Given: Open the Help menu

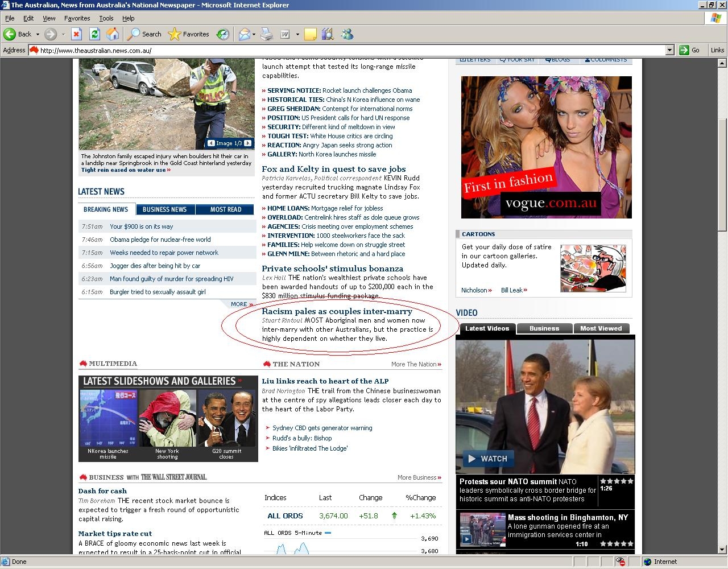Looking at the screenshot, I should 129,18.
